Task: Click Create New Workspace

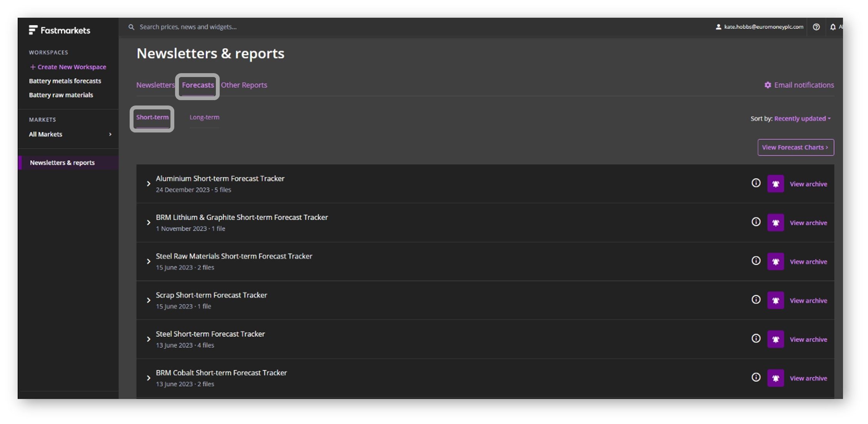Action: click(x=68, y=67)
